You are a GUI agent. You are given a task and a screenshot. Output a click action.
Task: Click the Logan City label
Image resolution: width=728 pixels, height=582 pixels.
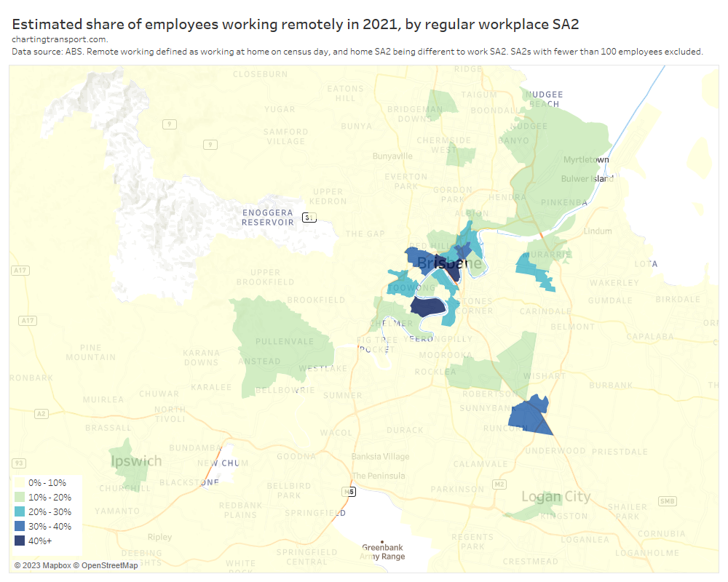(x=555, y=497)
